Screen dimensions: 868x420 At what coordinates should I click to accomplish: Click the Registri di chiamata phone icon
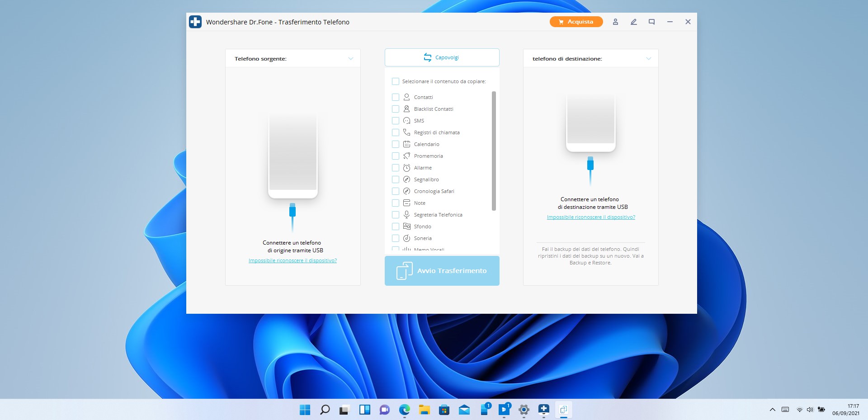pyautogui.click(x=406, y=132)
